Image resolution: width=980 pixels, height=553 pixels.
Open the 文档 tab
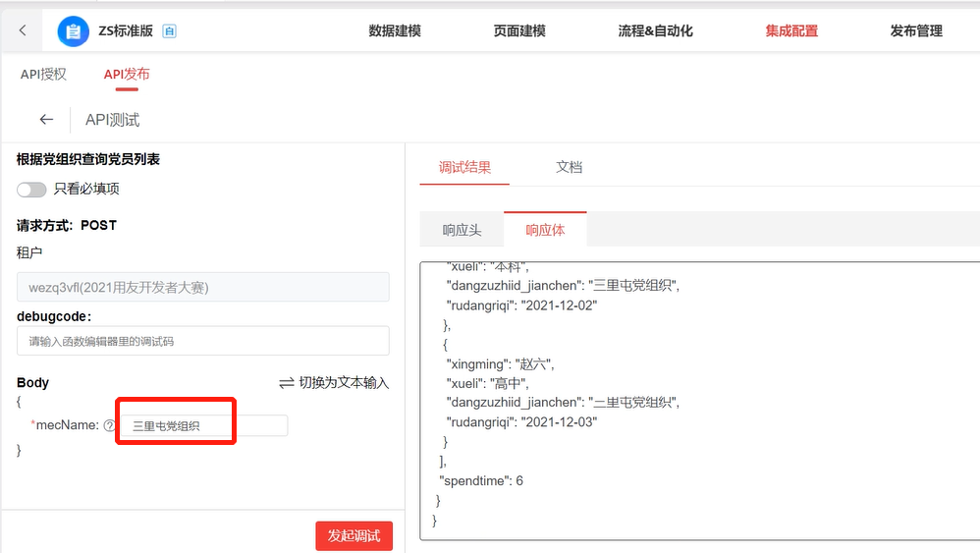pos(569,167)
